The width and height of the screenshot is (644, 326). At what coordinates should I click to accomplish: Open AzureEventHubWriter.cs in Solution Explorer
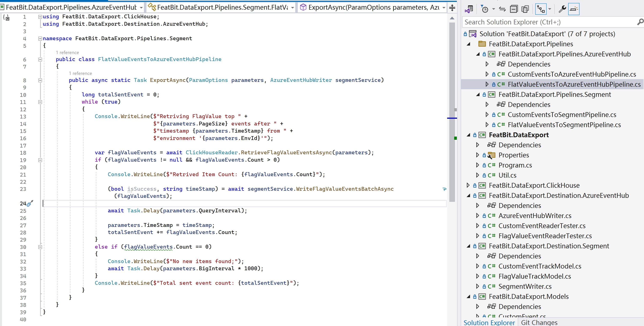(x=535, y=216)
